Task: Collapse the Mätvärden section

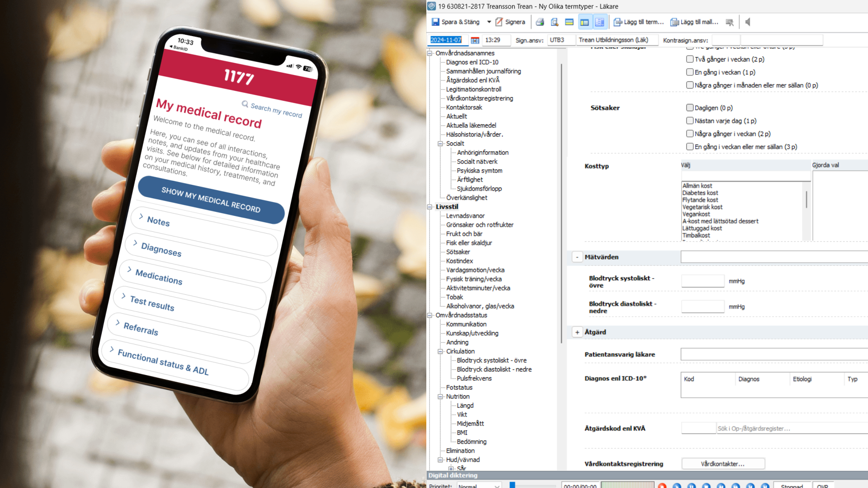Action: 577,257
